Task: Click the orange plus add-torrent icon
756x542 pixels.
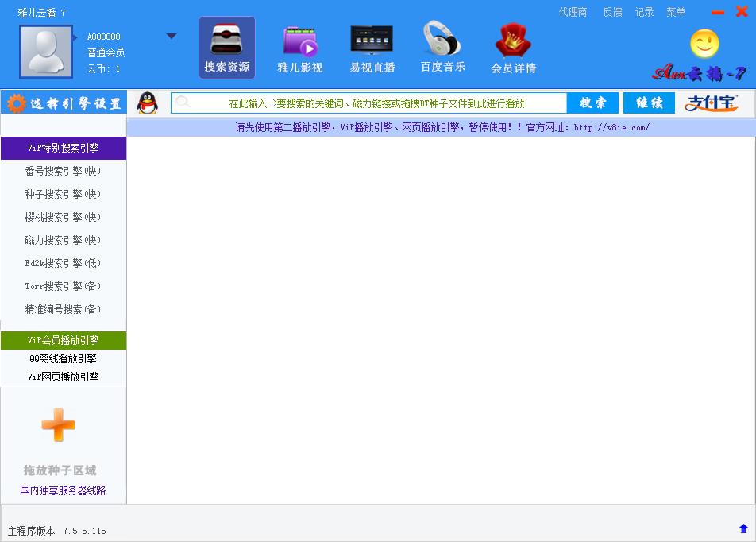Action: pos(59,425)
